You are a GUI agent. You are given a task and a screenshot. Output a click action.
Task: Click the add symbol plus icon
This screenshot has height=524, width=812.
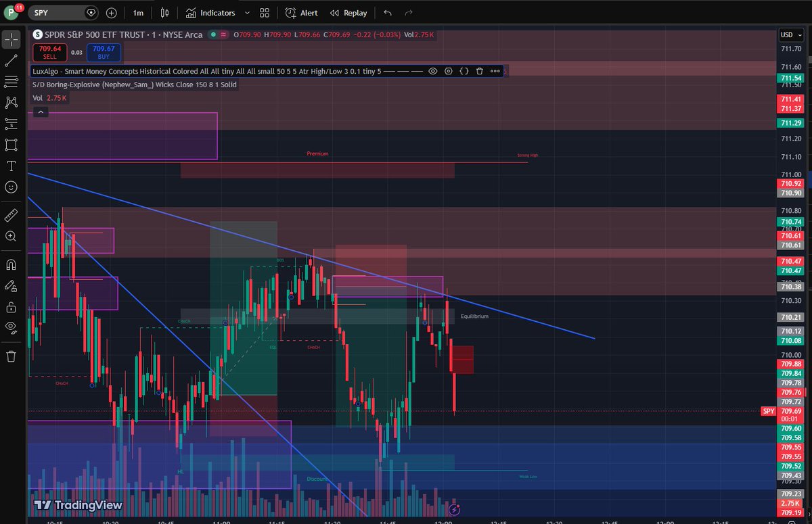pos(112,13)
